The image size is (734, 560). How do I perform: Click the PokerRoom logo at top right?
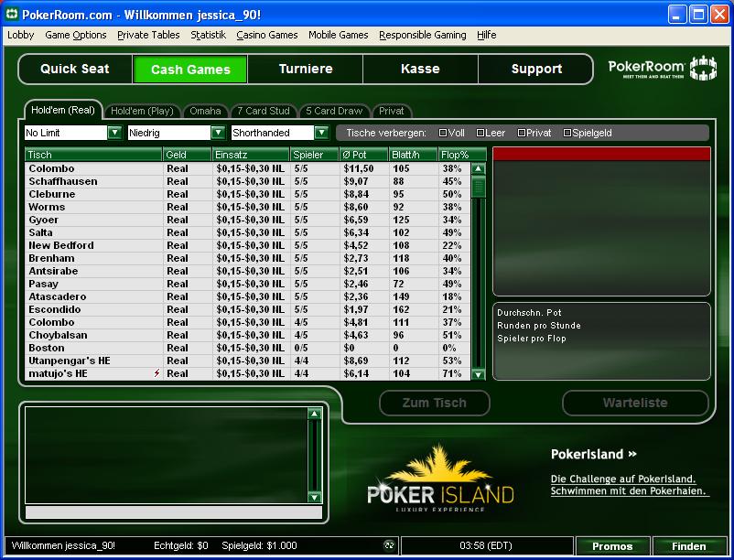point(663,69)
